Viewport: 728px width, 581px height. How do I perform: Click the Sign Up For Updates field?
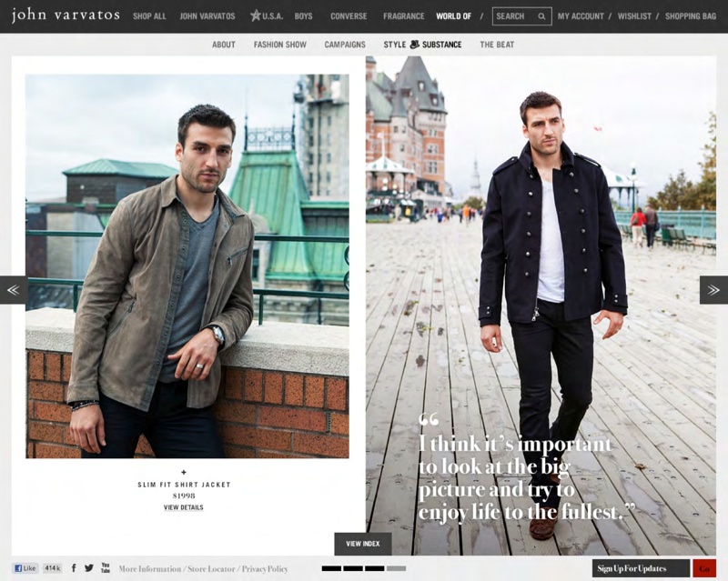(642, 568)
